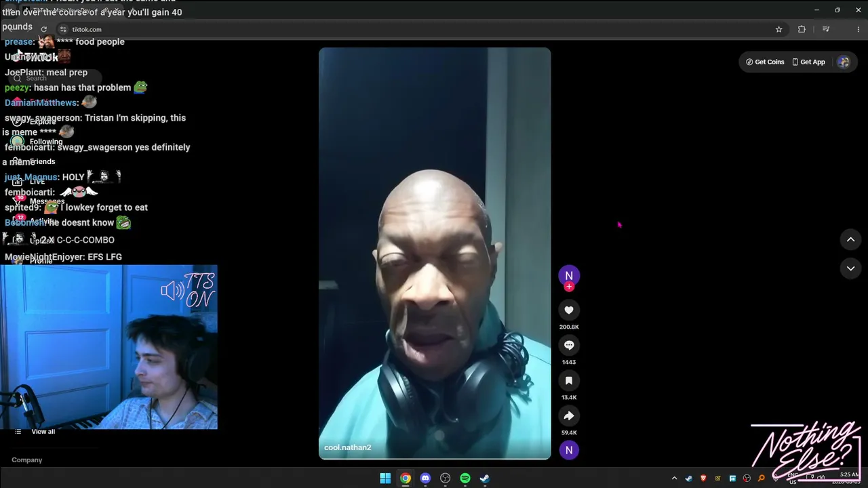
Task: Open Chrome media controls
Action: click(x=826, y=29)
